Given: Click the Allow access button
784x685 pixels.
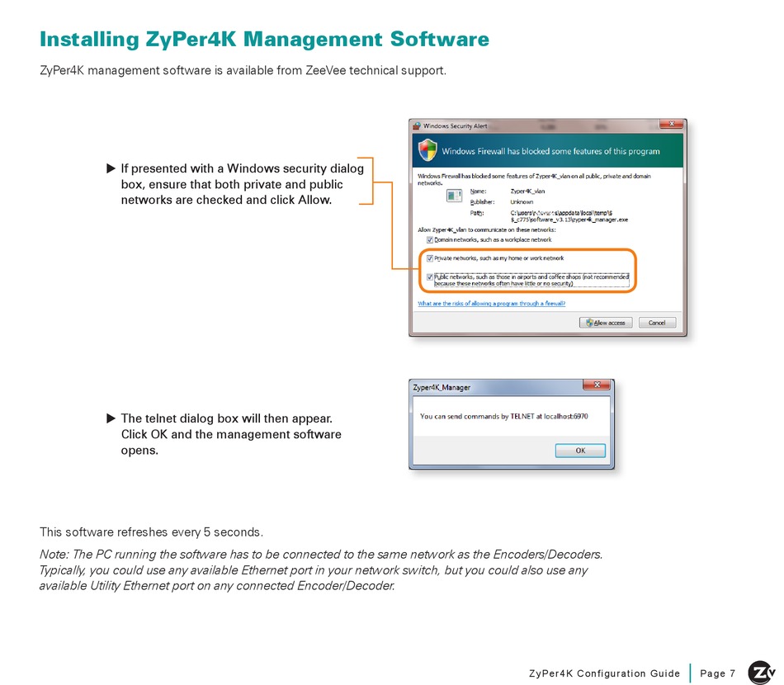Looking at the screenshot, I should tap(606, 323).
